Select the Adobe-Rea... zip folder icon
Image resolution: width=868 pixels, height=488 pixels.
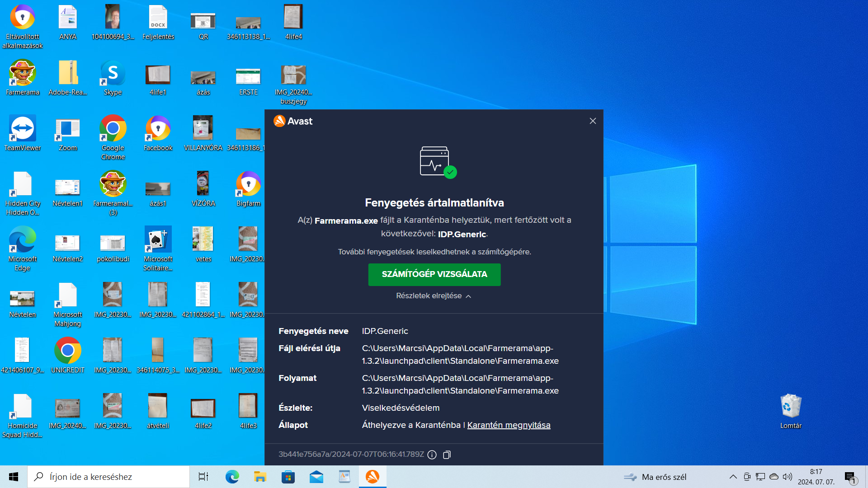click(x=68, y=78)
